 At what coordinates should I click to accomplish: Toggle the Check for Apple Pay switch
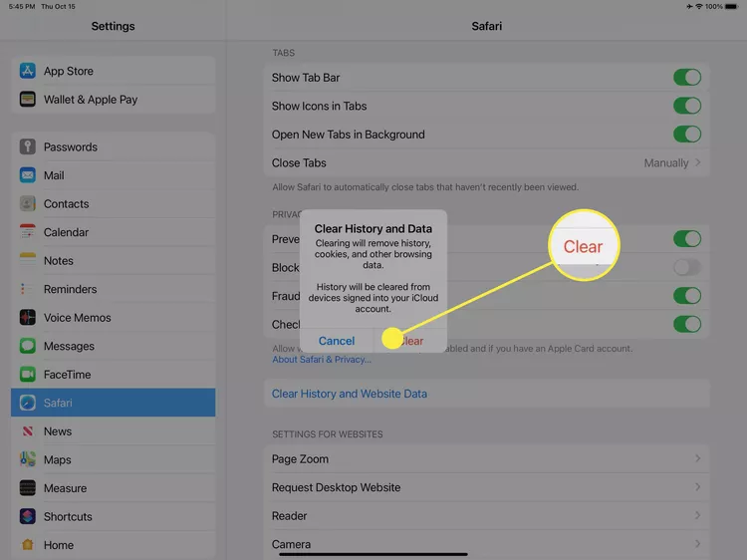tap(687, 324)
